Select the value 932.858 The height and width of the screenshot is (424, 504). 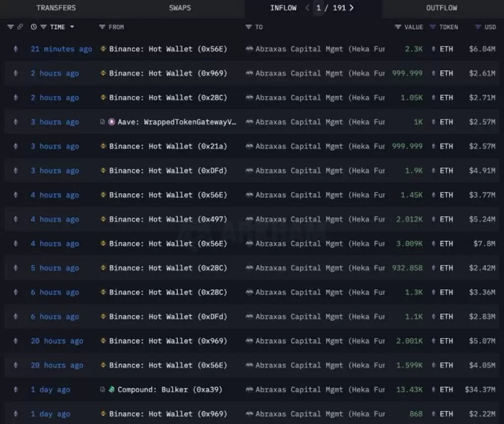[407, 268]
